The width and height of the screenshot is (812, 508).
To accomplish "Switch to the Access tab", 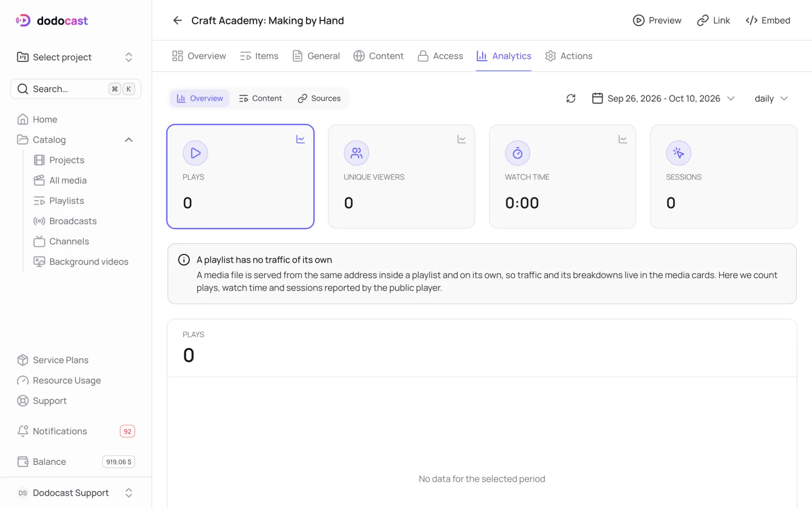I will (440, 56).
